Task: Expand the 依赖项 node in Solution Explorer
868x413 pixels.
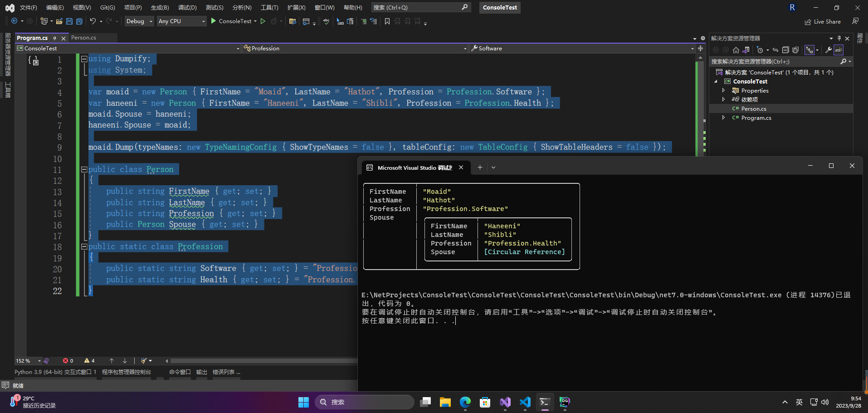Action: [x=724, y=99]
